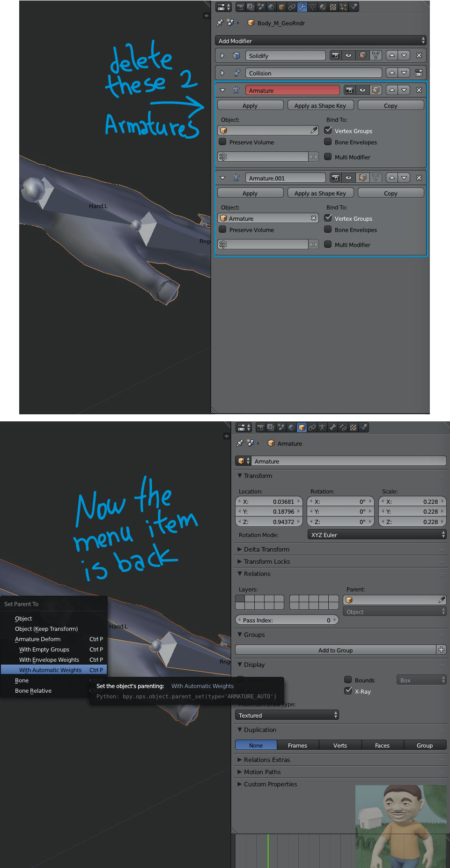Open Physics tab in lower properties header
Image resolution: width=450 pixels, height=868 pixels.
coord(363,427)
